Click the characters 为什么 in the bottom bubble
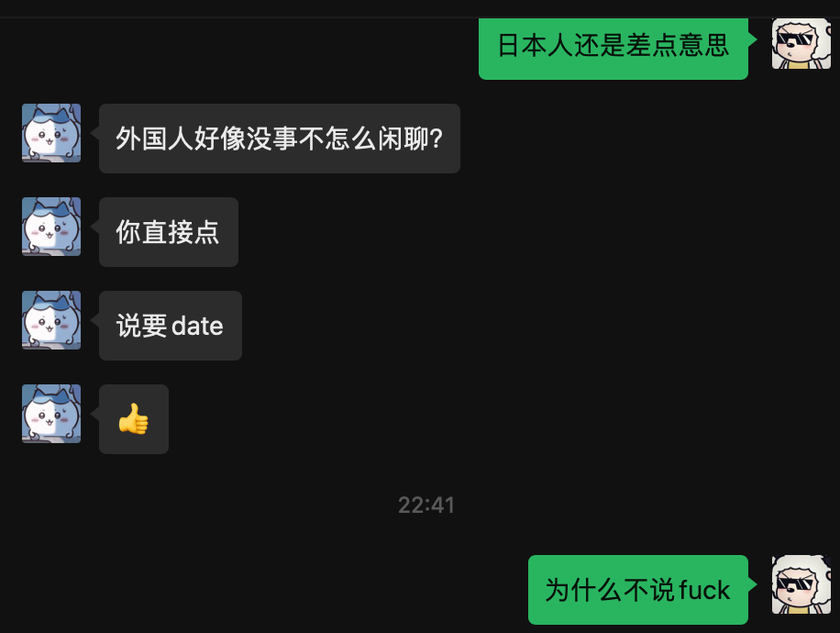Image resolution: width=840 pixels, height=633 pixels. click(583, 590)
